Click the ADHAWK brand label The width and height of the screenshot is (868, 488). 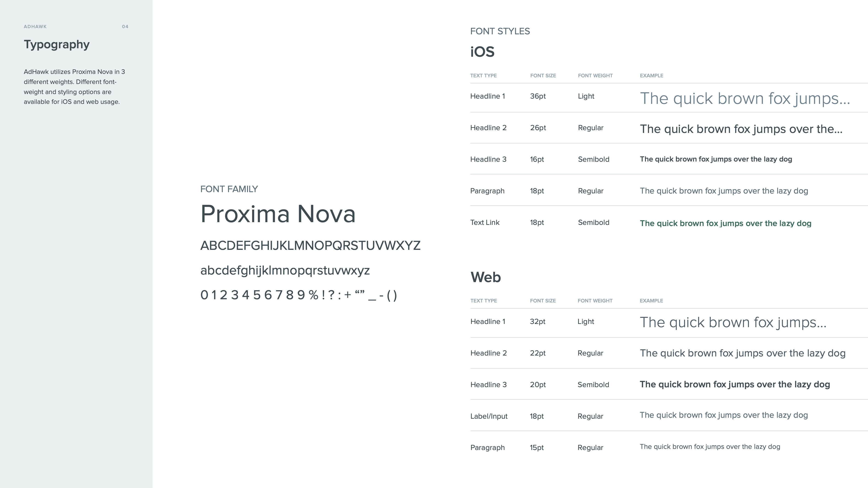pyautogui.click(x=35, y=27)
